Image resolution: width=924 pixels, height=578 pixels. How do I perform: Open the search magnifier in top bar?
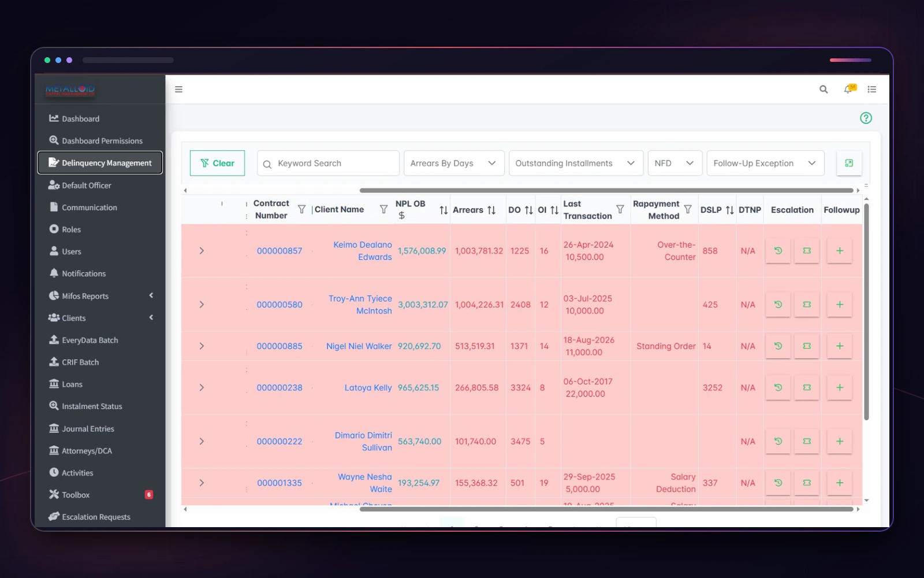pyautogui.click(x=824, y=89)
